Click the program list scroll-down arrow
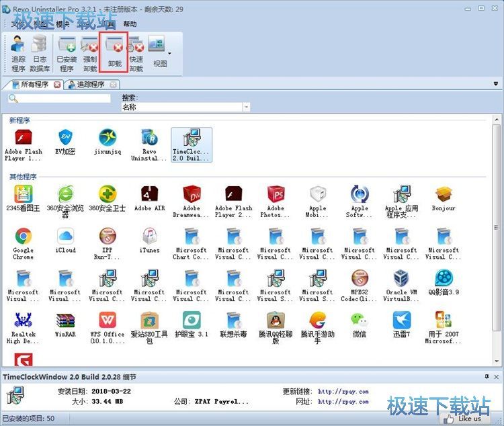 [x=497, y=361]
